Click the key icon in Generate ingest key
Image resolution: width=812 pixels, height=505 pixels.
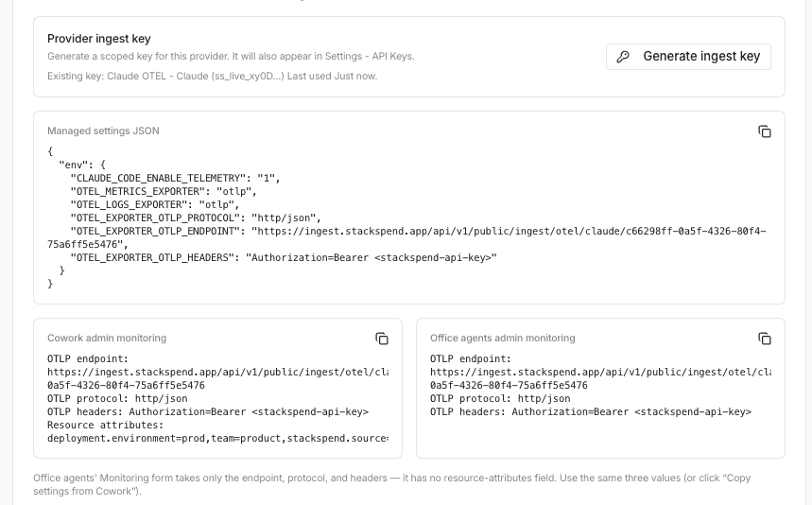(623, 57)
